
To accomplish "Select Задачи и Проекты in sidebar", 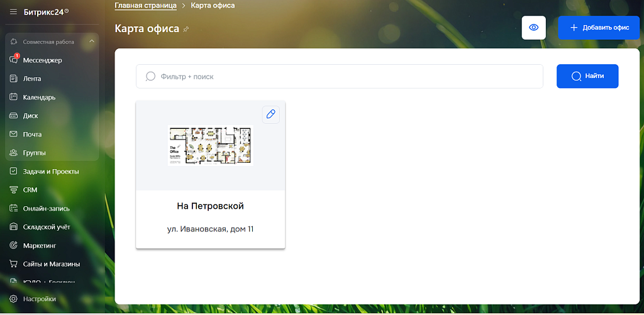I will [x=50, y=171].
